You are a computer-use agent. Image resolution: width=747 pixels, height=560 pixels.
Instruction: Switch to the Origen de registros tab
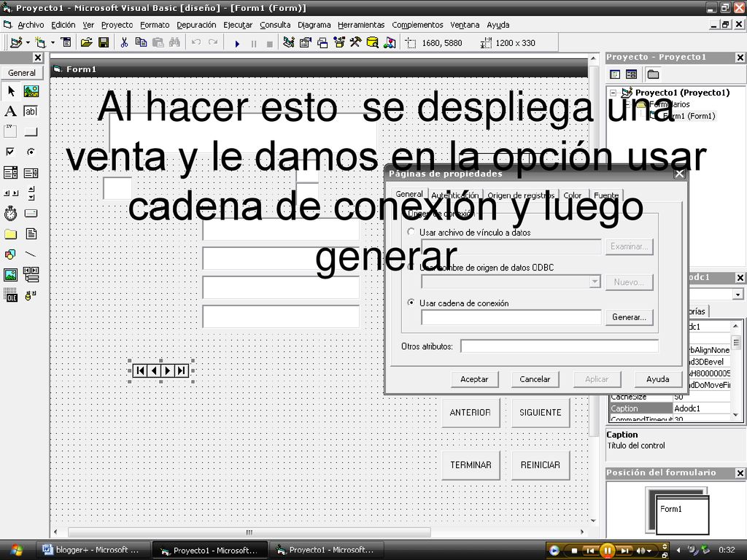521,195
